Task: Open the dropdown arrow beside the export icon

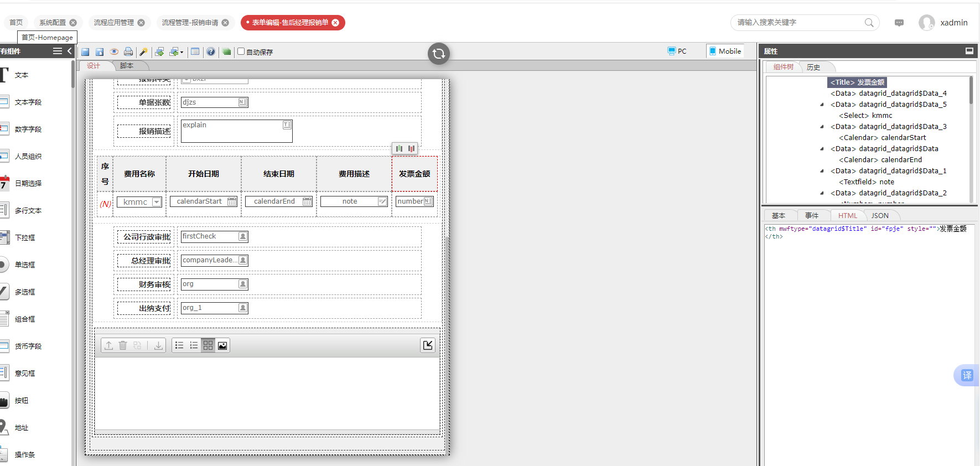Action: coord(182,53)
